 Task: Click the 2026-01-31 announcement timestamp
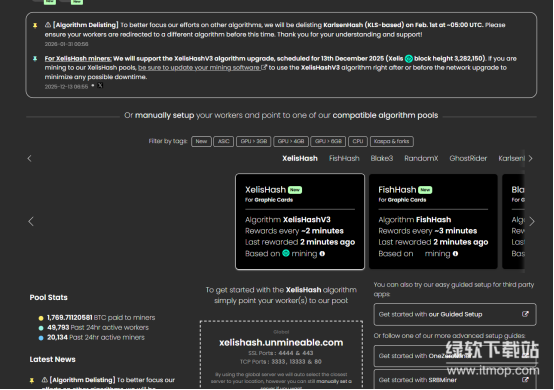[x=66, y=44]
